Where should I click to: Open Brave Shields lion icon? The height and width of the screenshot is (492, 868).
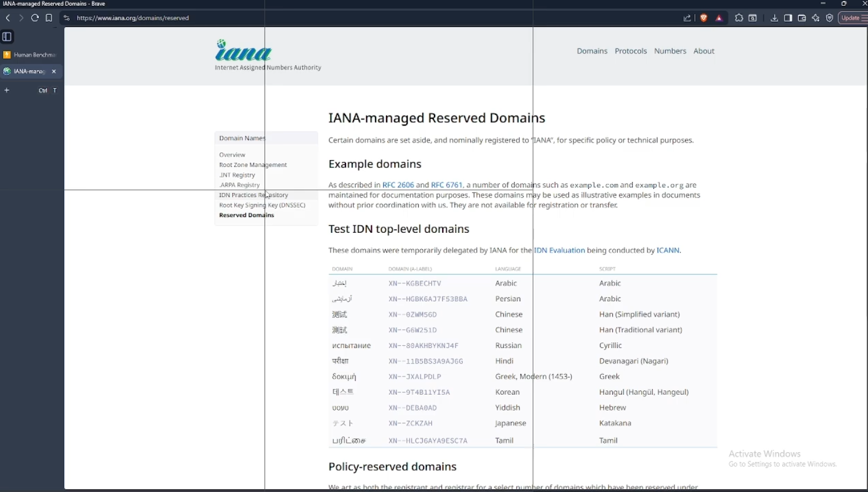(704, 18)
